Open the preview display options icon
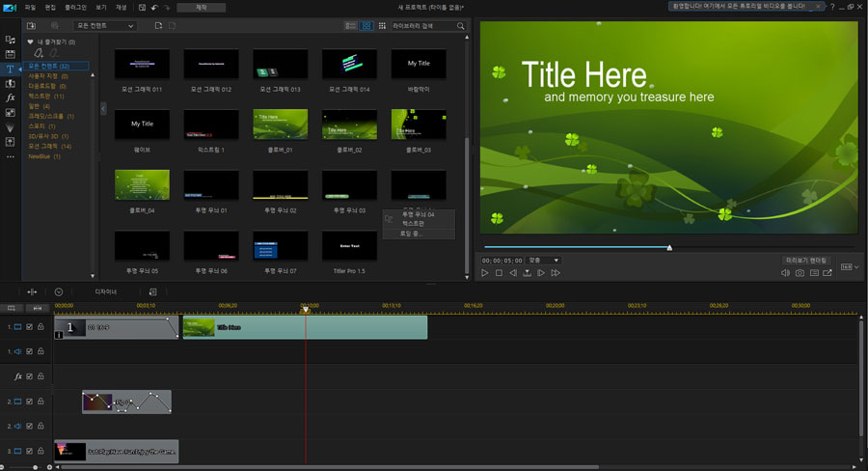Screen dimensions: 868x471 pyautogui.click(x=814, y=272)
